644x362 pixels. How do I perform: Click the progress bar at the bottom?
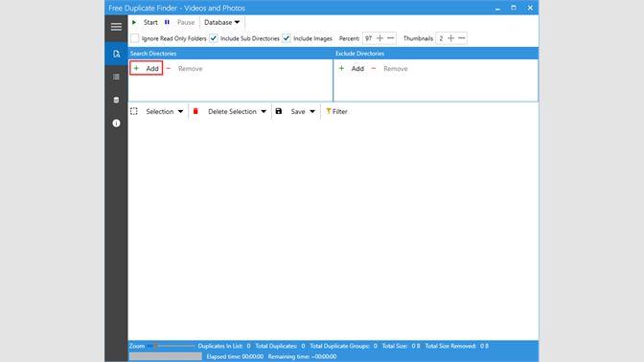[166, 356]
